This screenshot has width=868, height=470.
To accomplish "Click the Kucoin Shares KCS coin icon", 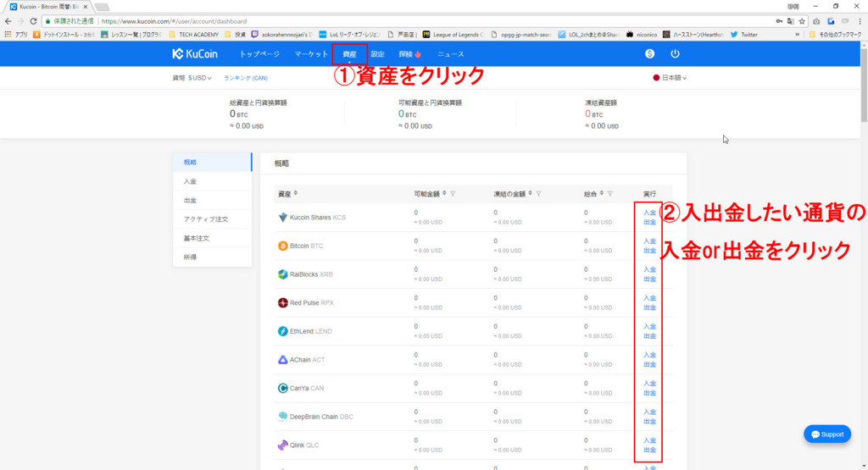I will [x=283, y=218].
